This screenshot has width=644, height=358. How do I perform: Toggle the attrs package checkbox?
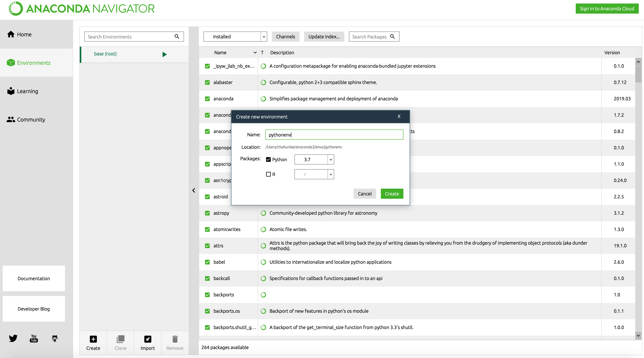click(207, 246)
